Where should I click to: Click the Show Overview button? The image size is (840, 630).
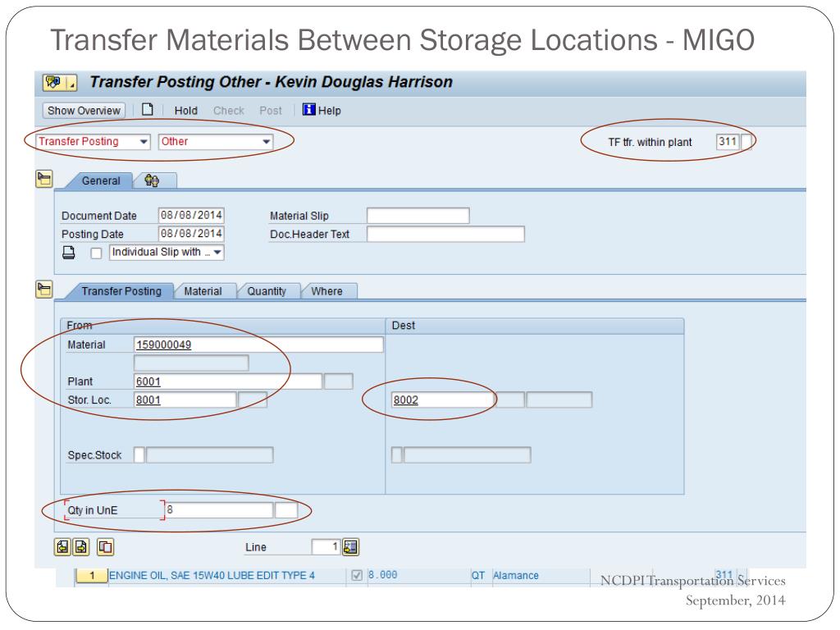(84, 111)
